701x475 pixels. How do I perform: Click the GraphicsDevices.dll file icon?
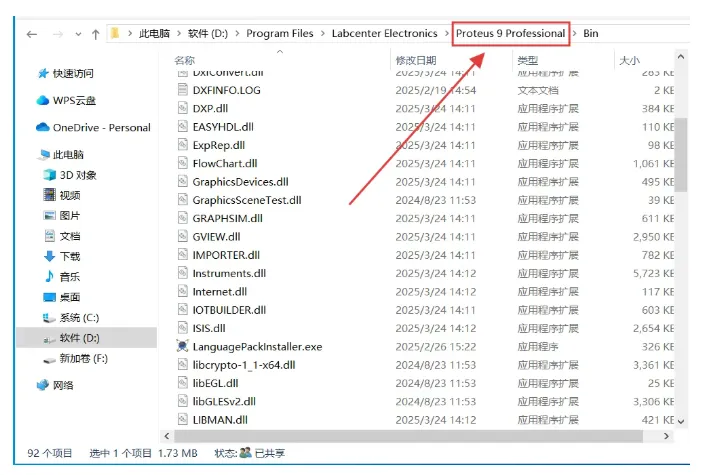pyautogui.click(x=182, y=182)
